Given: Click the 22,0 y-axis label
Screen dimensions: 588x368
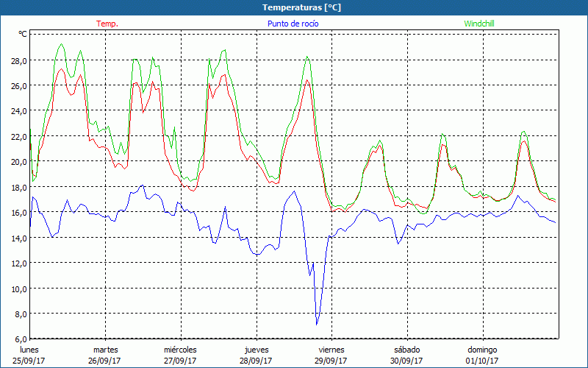Looking at the screenshot, I should pos(18,136).
